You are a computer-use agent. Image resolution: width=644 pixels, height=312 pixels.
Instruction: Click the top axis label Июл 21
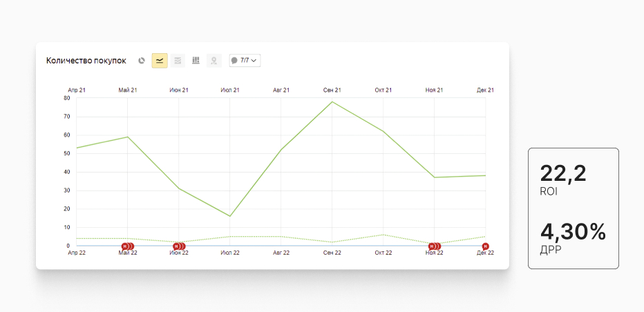[x=230, y=90]
